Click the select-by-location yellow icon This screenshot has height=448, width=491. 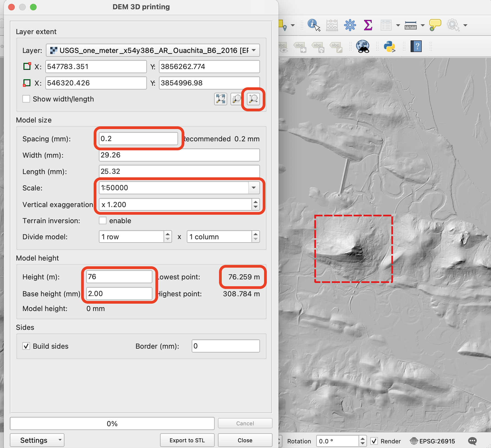[x=282, y=25]
